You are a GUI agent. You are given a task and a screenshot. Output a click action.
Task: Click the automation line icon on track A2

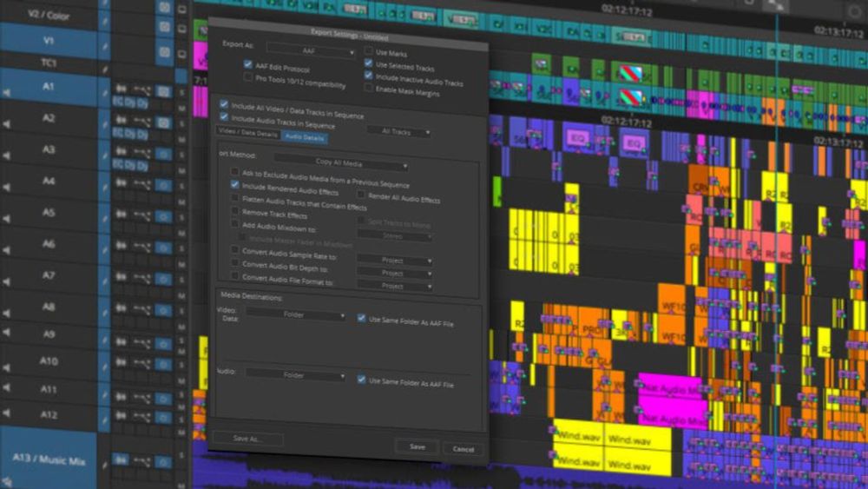[141, 122]
